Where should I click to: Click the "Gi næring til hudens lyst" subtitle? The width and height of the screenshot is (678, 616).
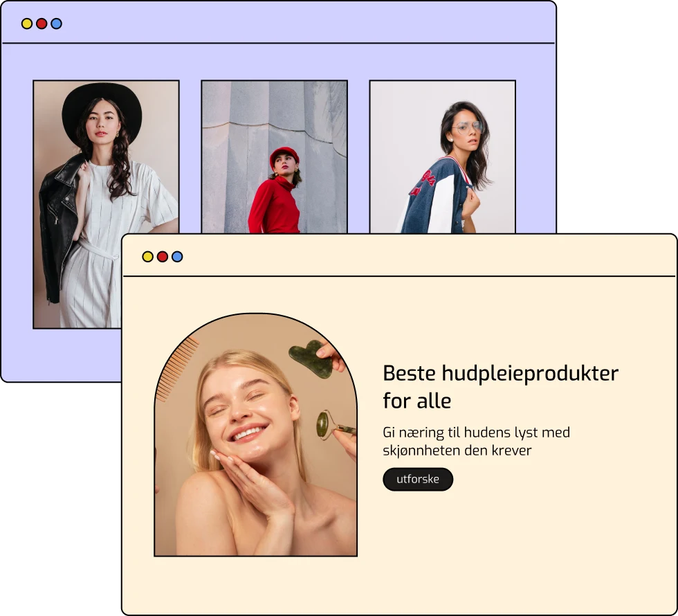tap(476, 441)
